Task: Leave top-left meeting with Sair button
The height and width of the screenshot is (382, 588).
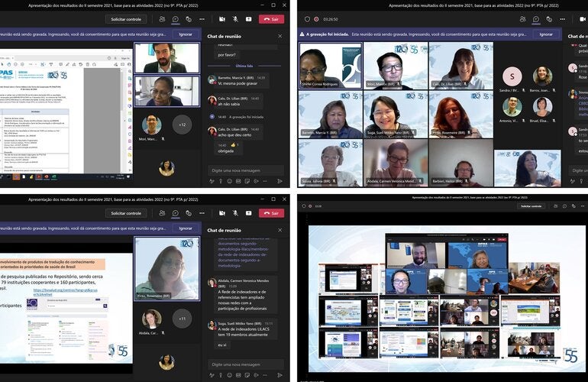Action: tap(271, 19)
